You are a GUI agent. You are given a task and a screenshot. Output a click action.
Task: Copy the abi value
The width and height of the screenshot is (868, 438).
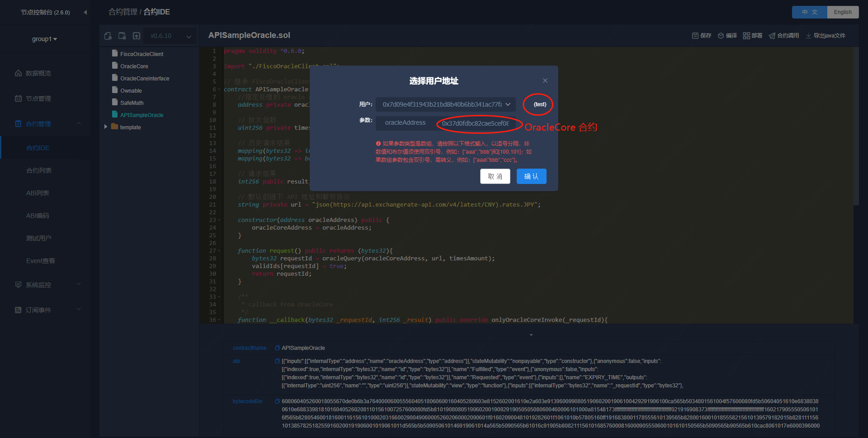coord(277,361)
